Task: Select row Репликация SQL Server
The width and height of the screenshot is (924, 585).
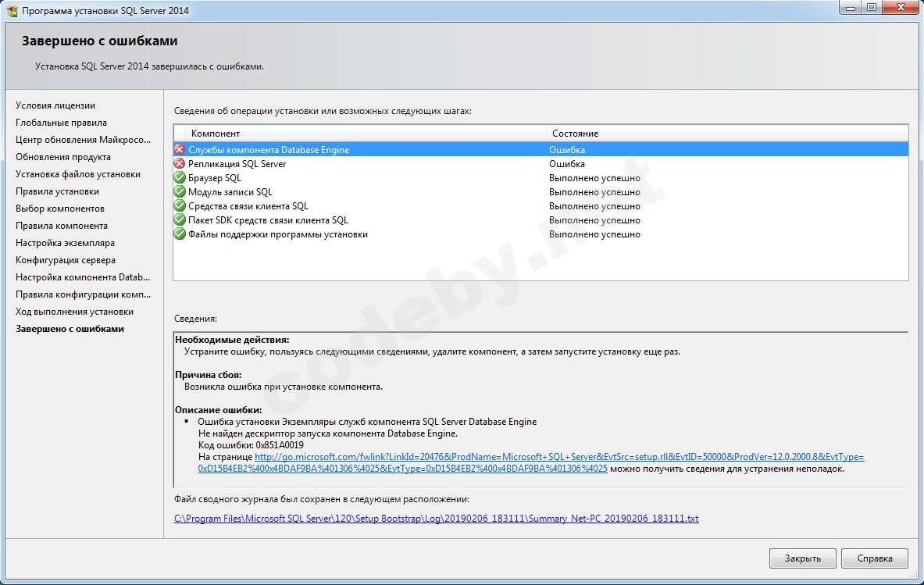Action: click(x=540, y=164)
